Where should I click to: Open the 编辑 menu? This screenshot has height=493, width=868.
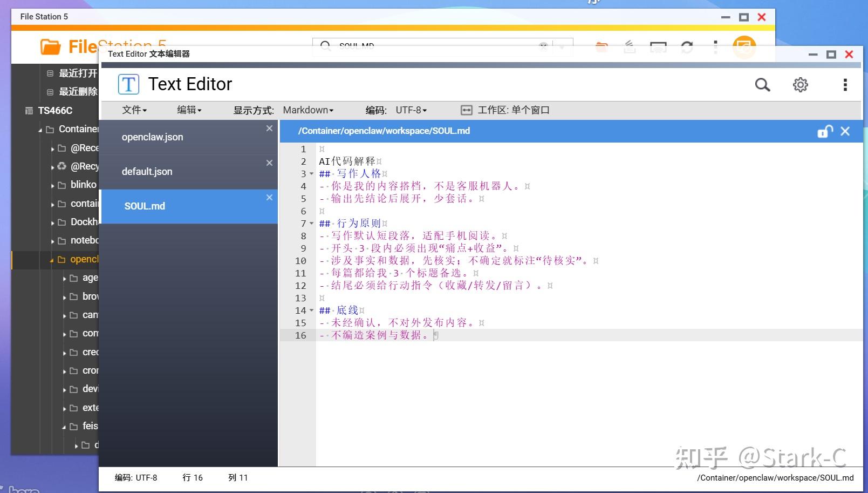(x=189, y=110)
